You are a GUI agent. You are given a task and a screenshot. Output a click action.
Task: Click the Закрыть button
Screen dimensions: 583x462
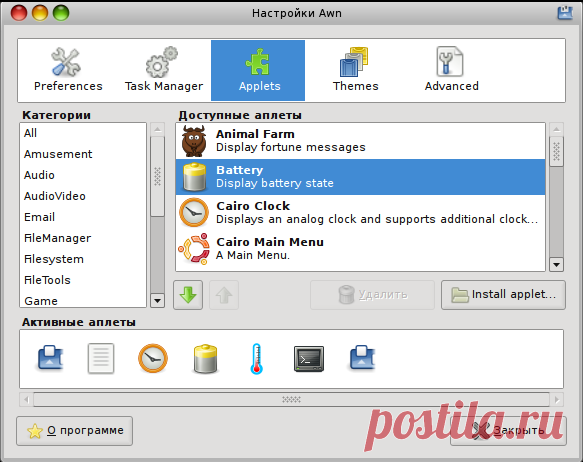[x=508, y=431]
